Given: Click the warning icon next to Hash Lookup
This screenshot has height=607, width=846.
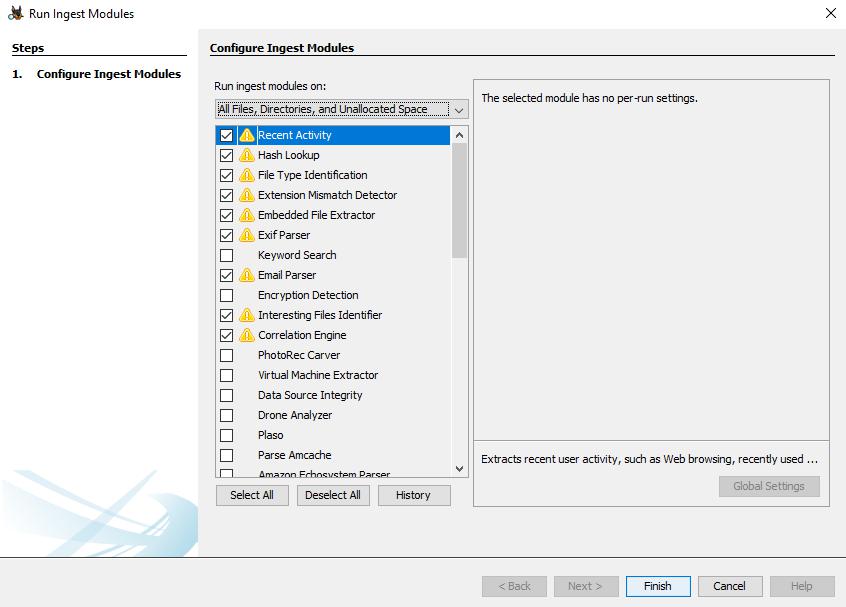Looking at the screenshot, I should coord(246,155).
